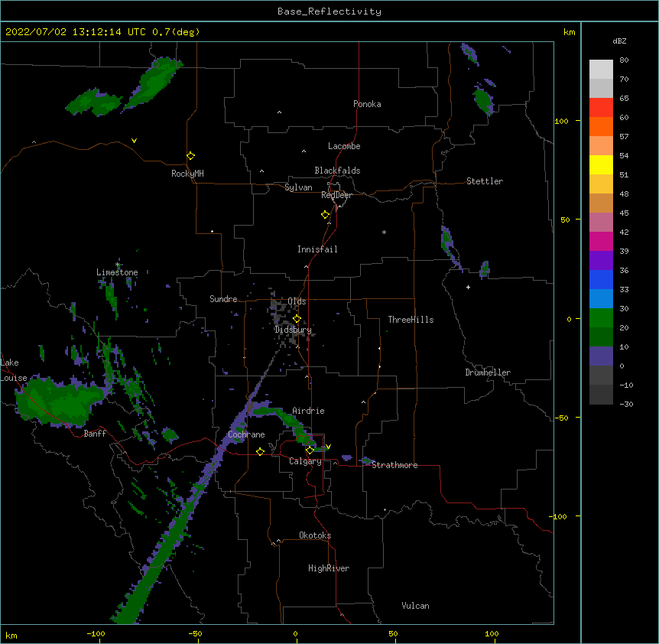The height and width of the screenshot is (644, 659).
Task: Click the timestamp 2022/07/02 13:12:14 UTC
Action: [75, 32]
